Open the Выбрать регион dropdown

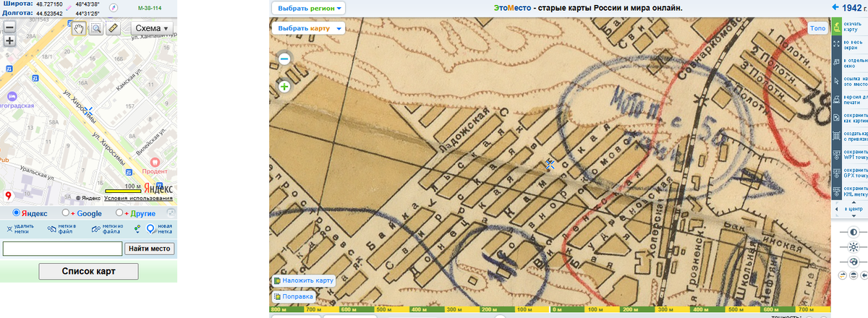pos(309,8)
